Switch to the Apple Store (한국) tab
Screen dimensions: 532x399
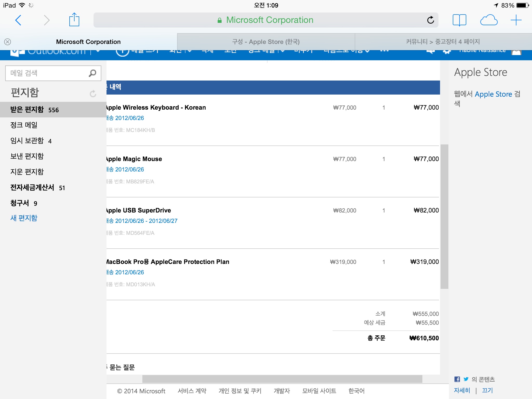coord(266,42)
